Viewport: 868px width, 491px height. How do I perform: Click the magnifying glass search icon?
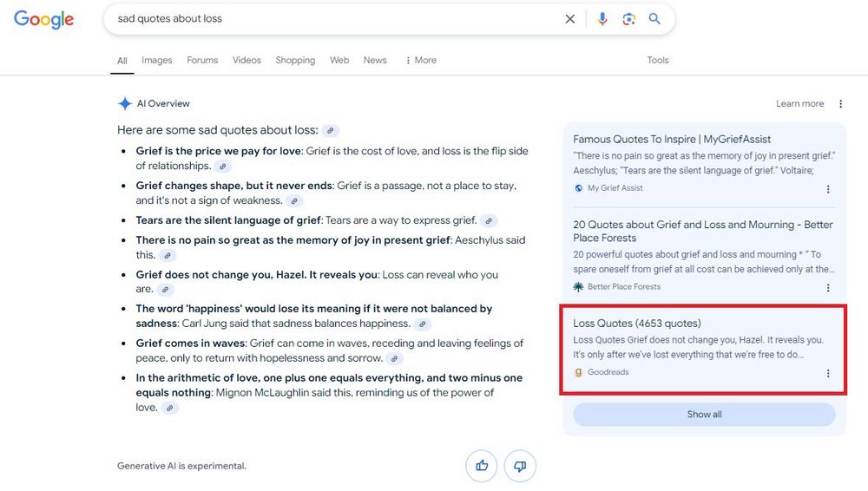654,19
